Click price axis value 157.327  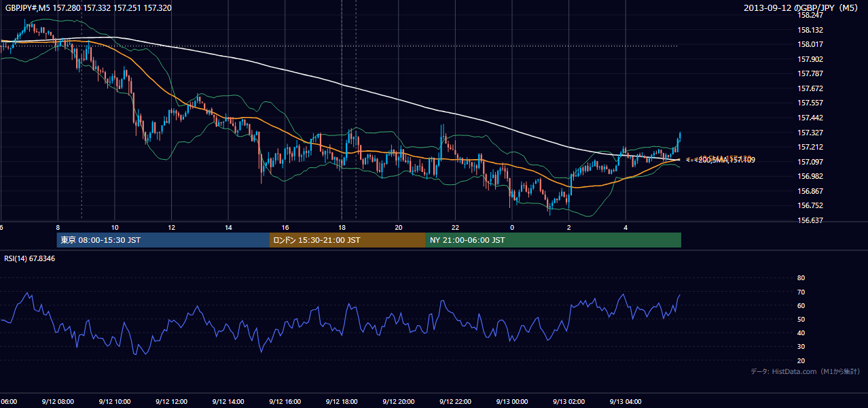tap(811, 133)
